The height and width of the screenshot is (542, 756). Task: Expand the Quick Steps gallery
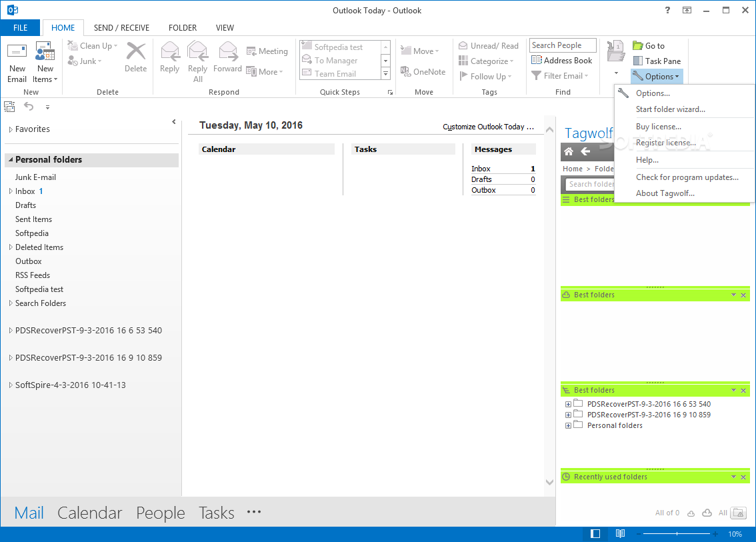coord(385,74)
